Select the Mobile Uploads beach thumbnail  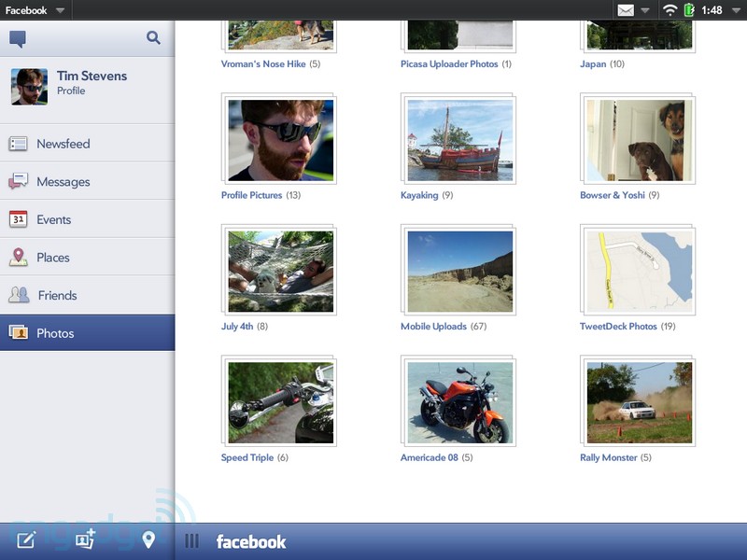[458, 270]
